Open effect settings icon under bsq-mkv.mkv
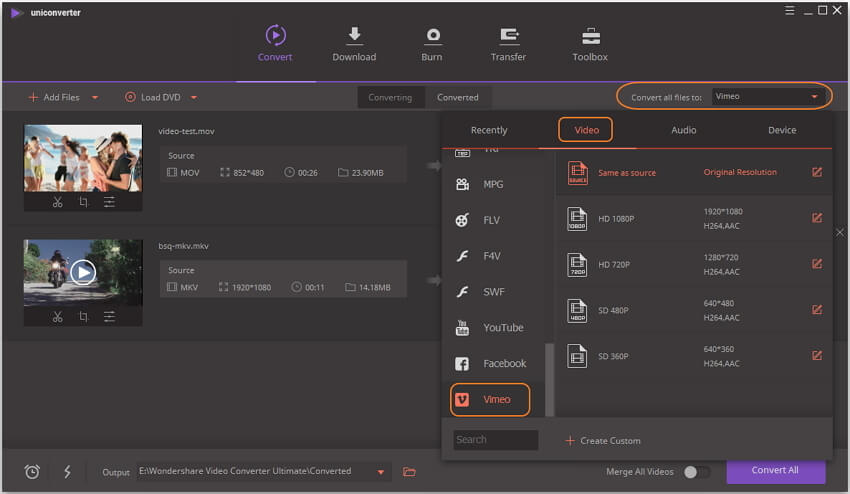The image size is (850, 494). [x=109, y=317]
